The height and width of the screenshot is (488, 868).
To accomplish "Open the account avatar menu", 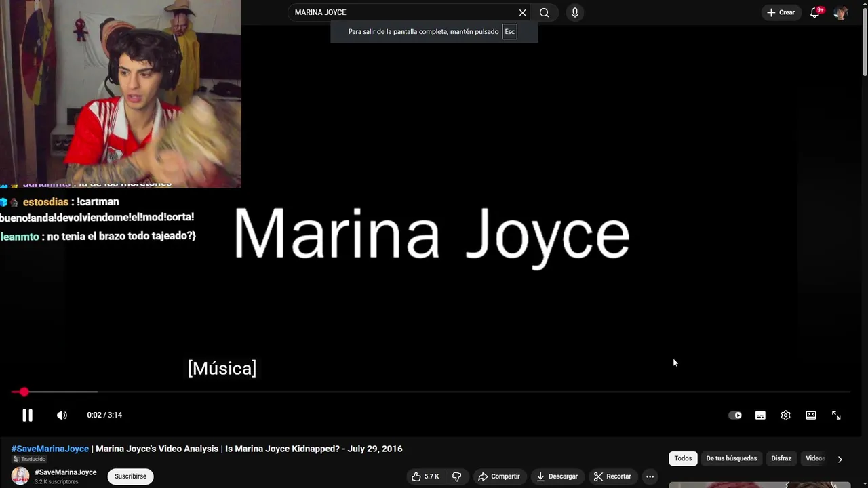I will point(841,13).
